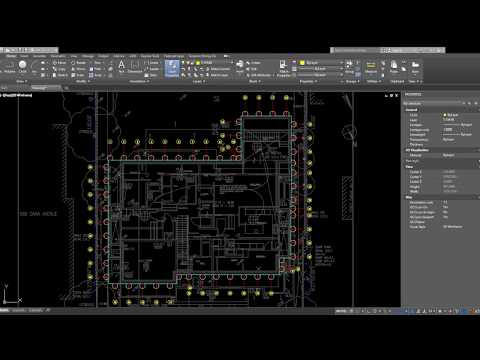Select the Dimension tool
This screenshot has width=480, height=360.
pos(135,67)
